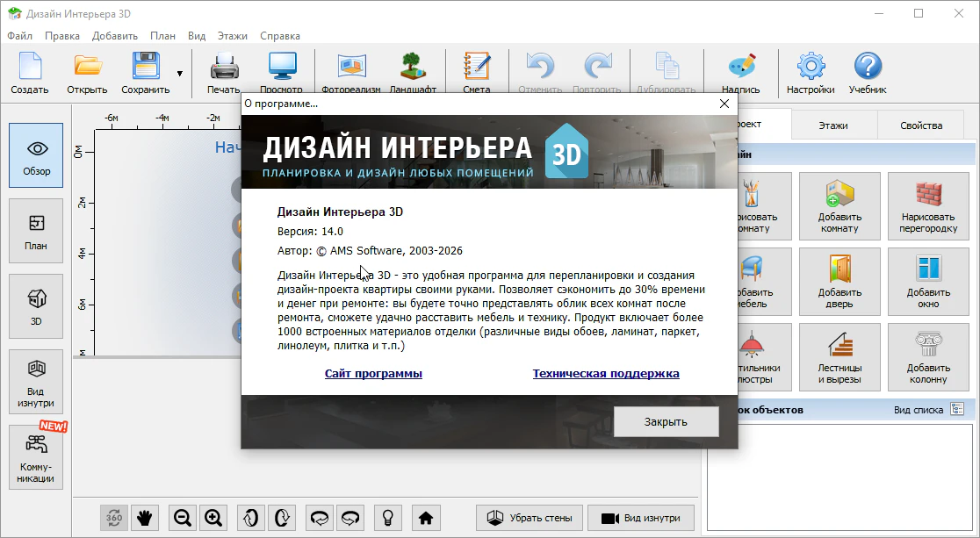980x538 pixels.
Task: Switch to the Свойства tab
Action: [x=920, y=126]
